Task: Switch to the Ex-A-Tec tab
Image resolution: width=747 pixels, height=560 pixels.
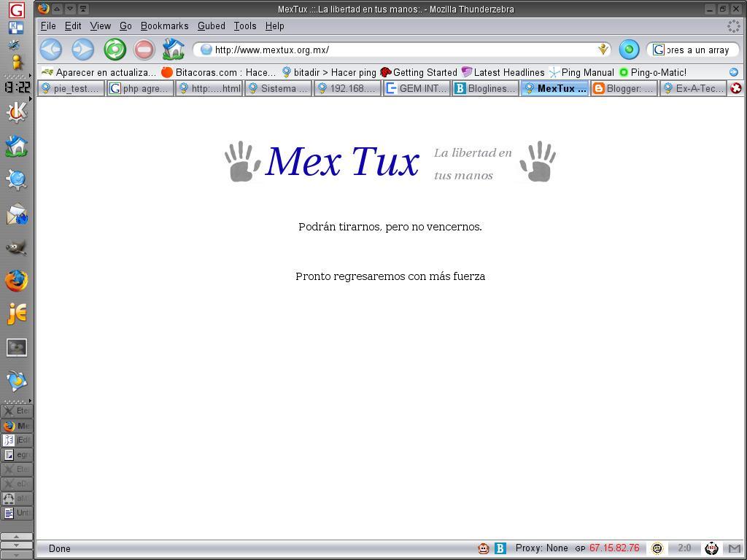Action: point(693,88)
